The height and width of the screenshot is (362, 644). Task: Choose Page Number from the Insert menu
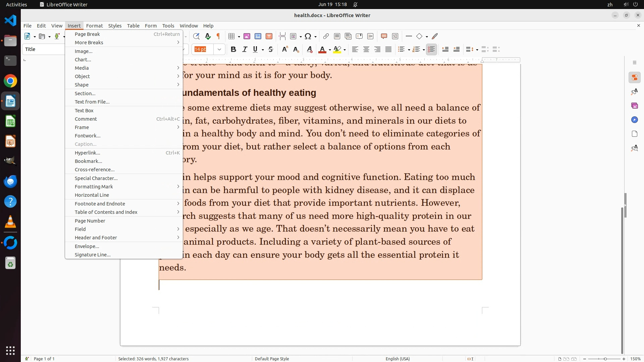pos(90,221)
